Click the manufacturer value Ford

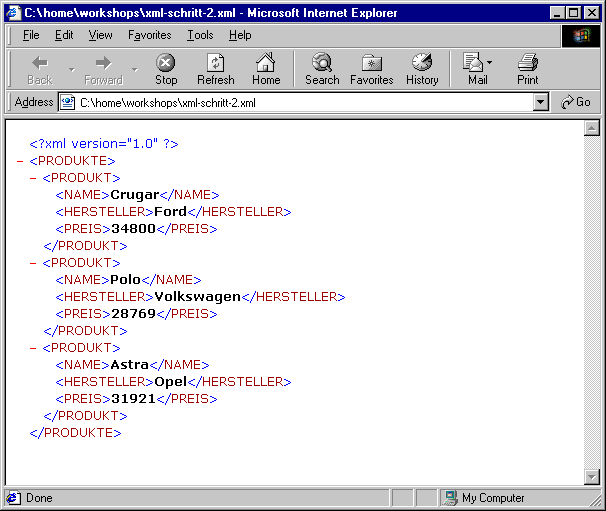(x=170, y=212)
